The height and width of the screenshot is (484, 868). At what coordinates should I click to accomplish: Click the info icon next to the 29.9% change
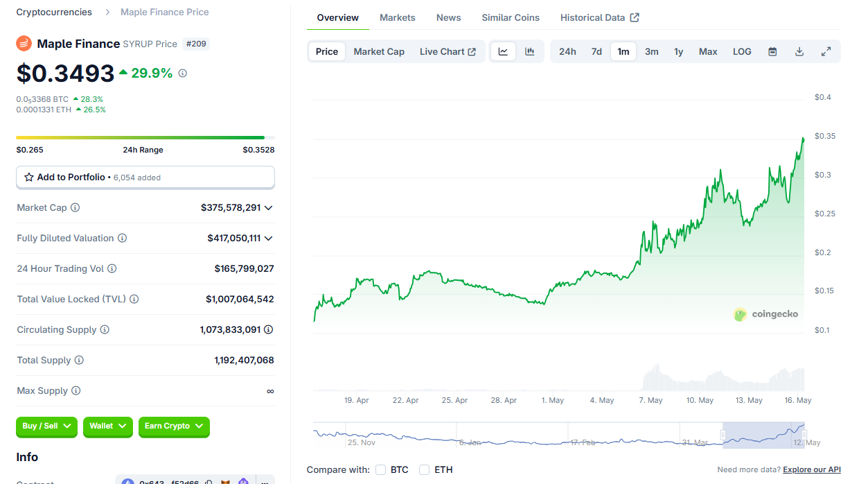point(182,73)
